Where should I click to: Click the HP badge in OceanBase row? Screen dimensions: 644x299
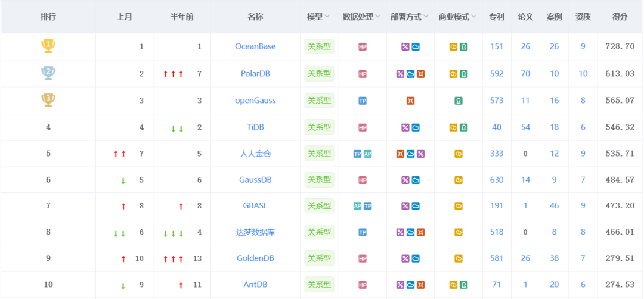[363, 47]
